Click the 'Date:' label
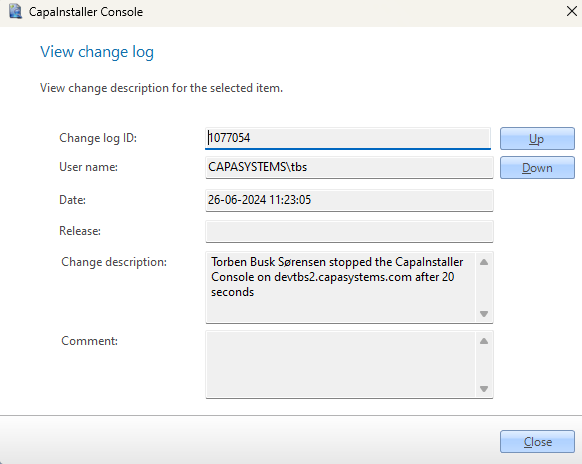This screenshot has width=582, height=464. 72,200
